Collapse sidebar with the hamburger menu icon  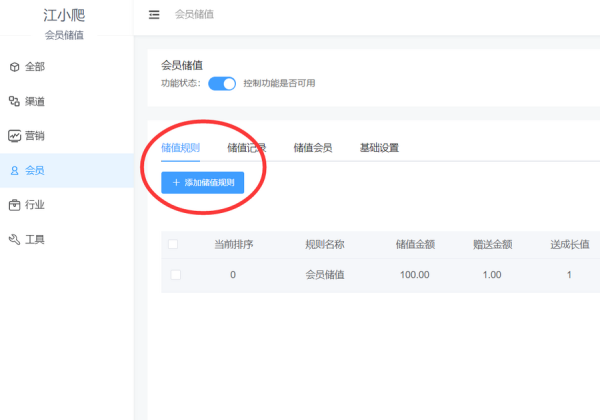coord(154,15)
